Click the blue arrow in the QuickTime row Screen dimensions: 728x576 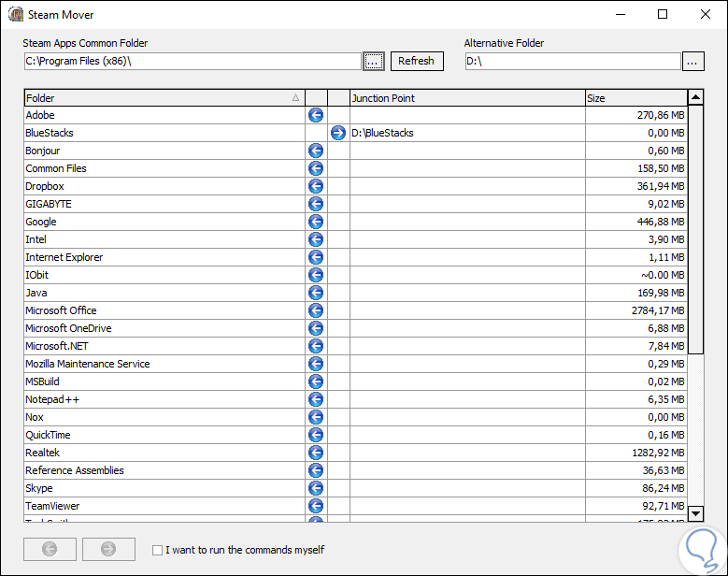click(316, 435)
